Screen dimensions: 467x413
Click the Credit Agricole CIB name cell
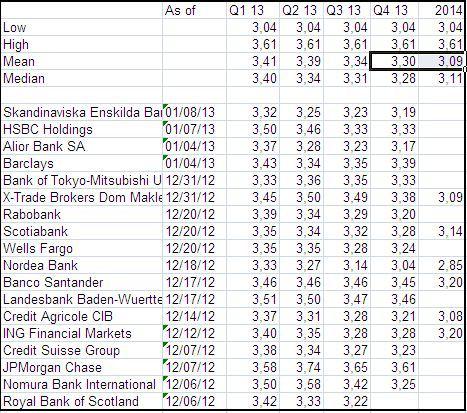click(82, 316)
